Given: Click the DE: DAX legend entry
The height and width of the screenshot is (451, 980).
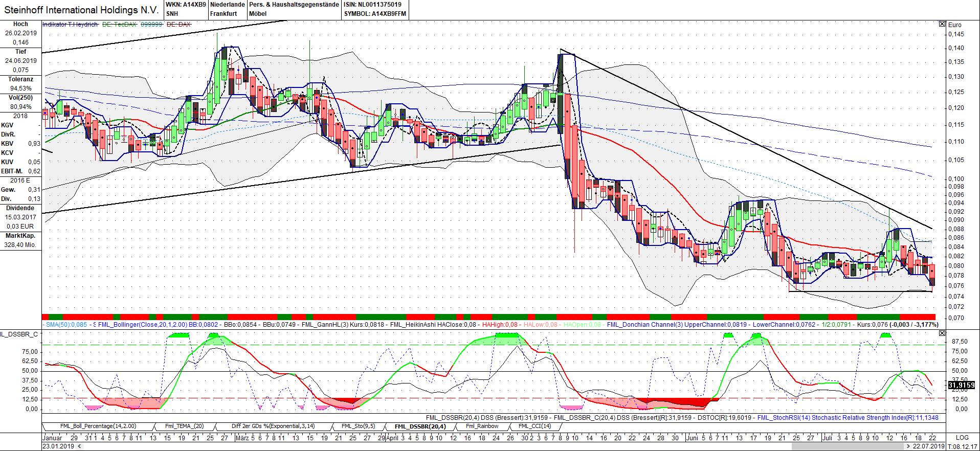Looking at the screenshot, I should 179,25.
